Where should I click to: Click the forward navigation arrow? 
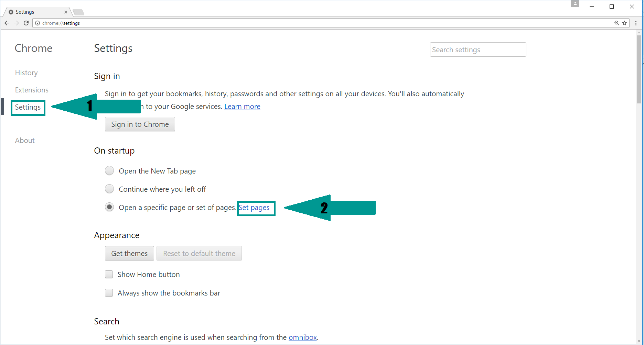[17, 23]
